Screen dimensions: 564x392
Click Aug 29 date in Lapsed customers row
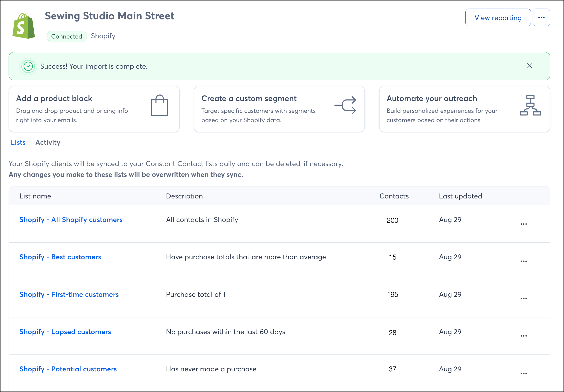[x=450, y=332]
